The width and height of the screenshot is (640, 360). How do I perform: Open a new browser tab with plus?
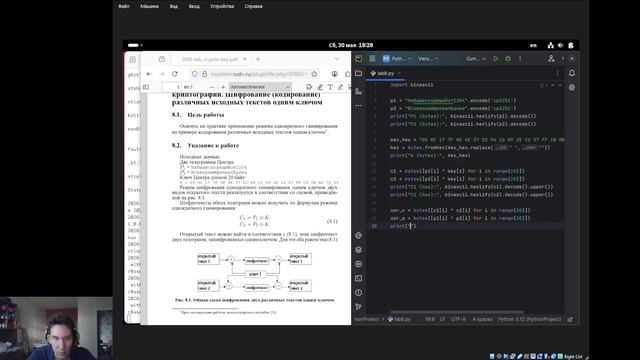pos(258,59)
